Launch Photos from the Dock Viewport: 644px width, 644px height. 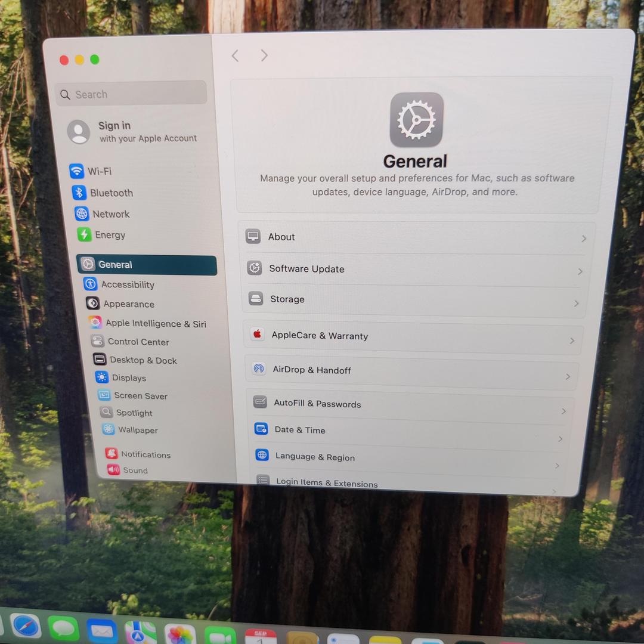[180, 635]
